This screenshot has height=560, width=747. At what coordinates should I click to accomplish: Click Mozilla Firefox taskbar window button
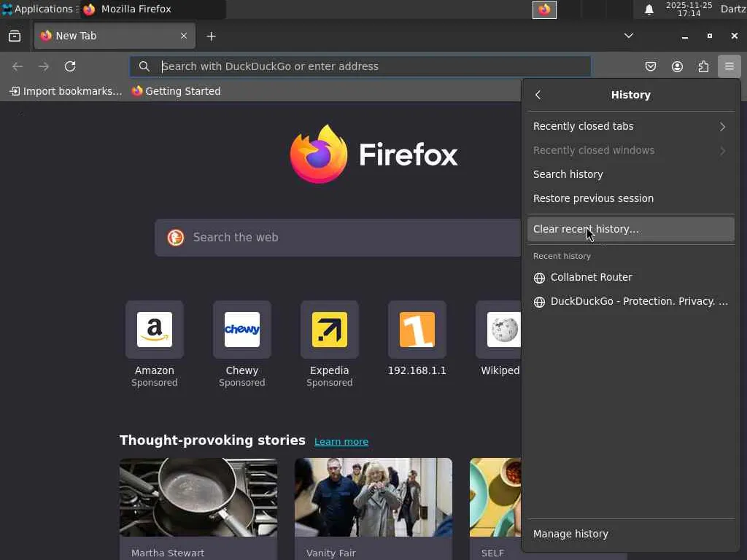tap(152, 9)
